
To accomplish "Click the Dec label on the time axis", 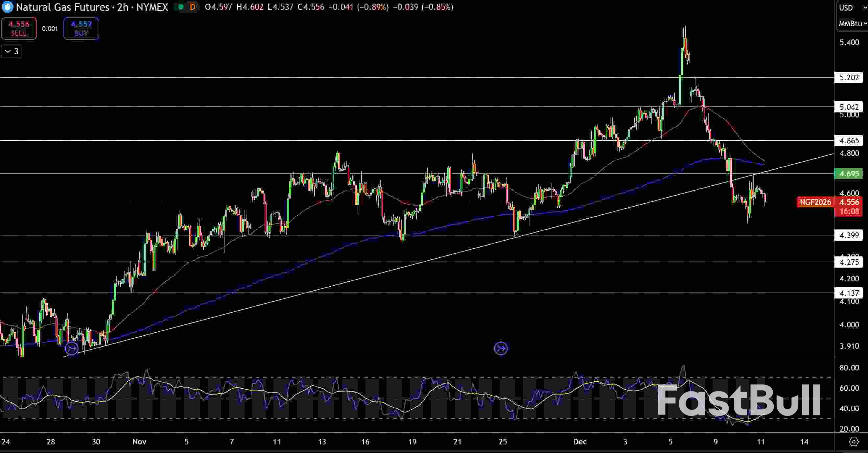I will (x=580, y=442).
